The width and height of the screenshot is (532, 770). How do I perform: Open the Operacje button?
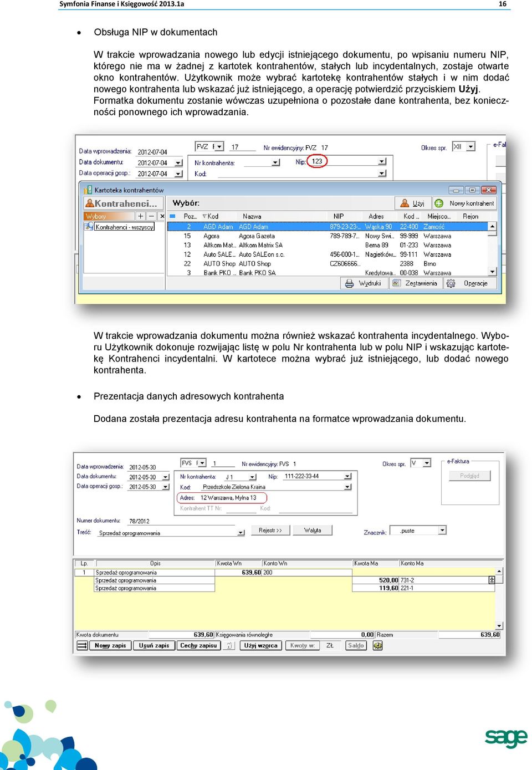click(x=470, y=283)
